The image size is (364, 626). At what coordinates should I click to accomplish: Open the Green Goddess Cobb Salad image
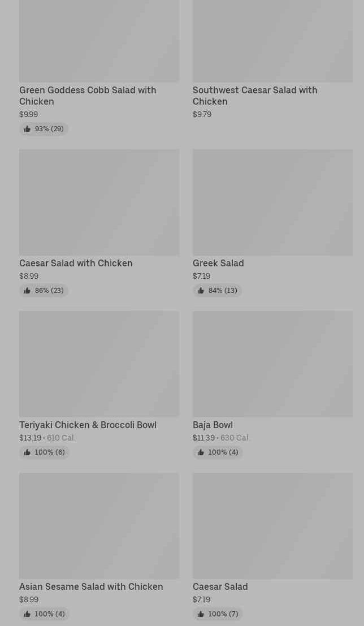(x=99, y=41)
